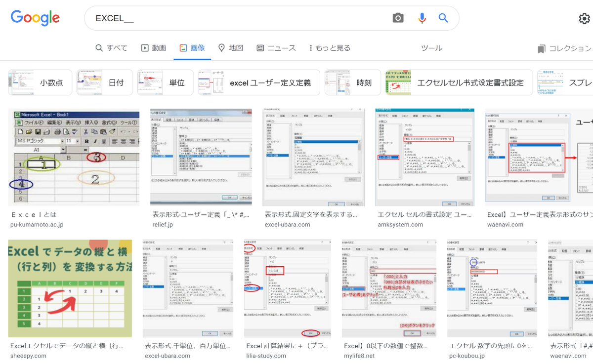Click relief.jp source link

coord(163,225)
